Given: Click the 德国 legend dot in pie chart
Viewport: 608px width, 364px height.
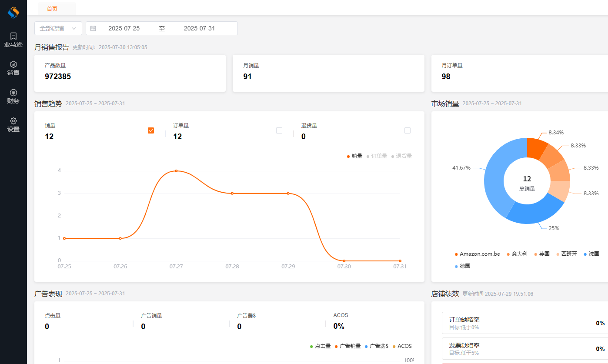Looking at the screenshot, I should [x=456, y=266].
